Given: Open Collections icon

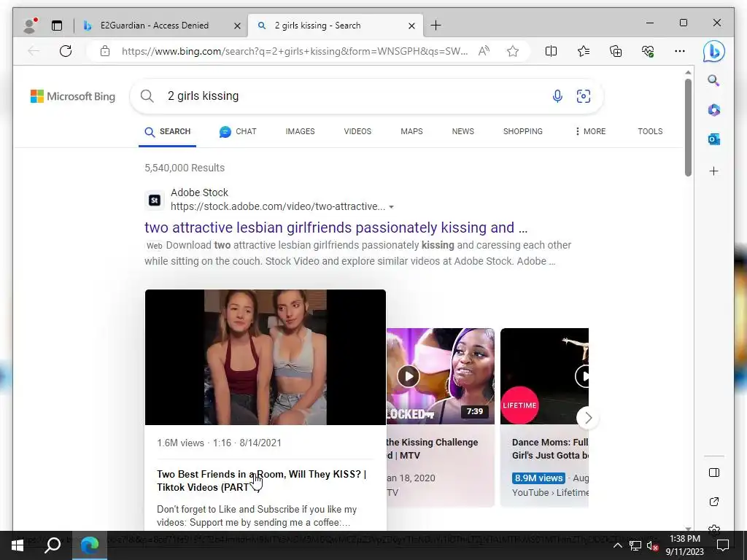Looking at the screenshot, I should 616,51.
